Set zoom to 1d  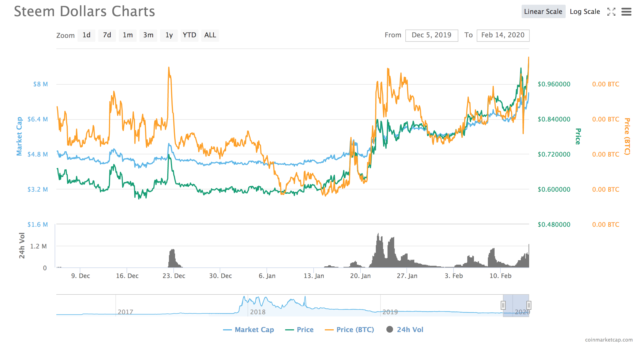(86, 35)
